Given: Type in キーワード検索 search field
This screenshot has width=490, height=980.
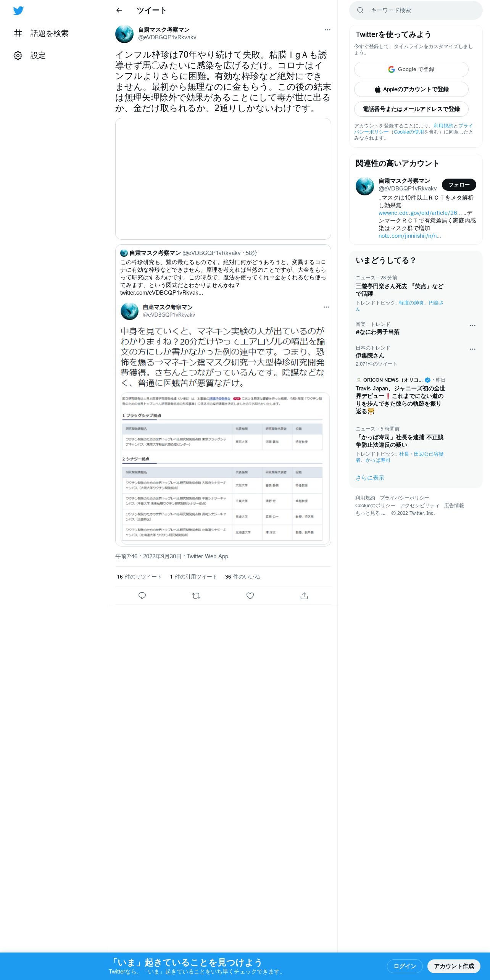Looking at the screenshot, I should 416,10.
